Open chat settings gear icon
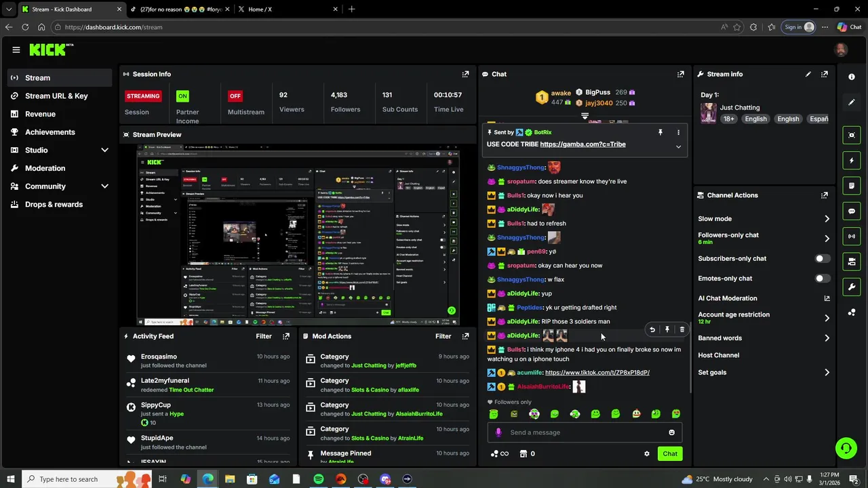Viewport: 868px width, 488px height. (x=647, y=453)
